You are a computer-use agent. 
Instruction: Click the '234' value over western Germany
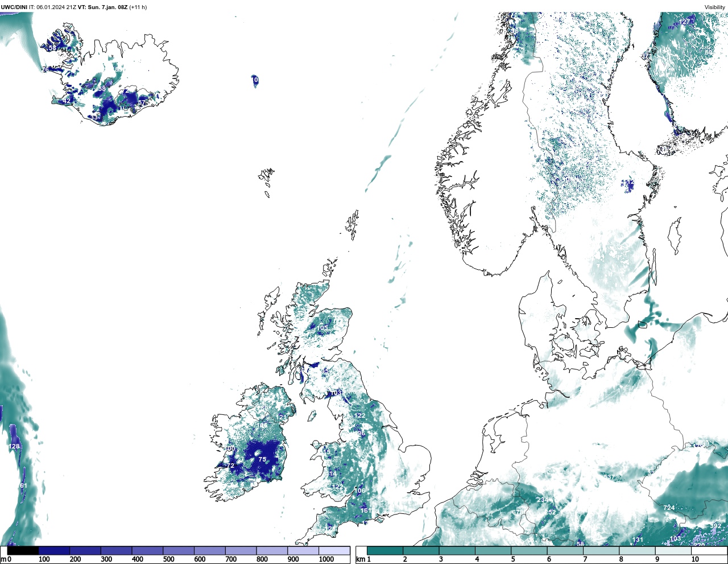pyautogui.click(x=543, y=500)
